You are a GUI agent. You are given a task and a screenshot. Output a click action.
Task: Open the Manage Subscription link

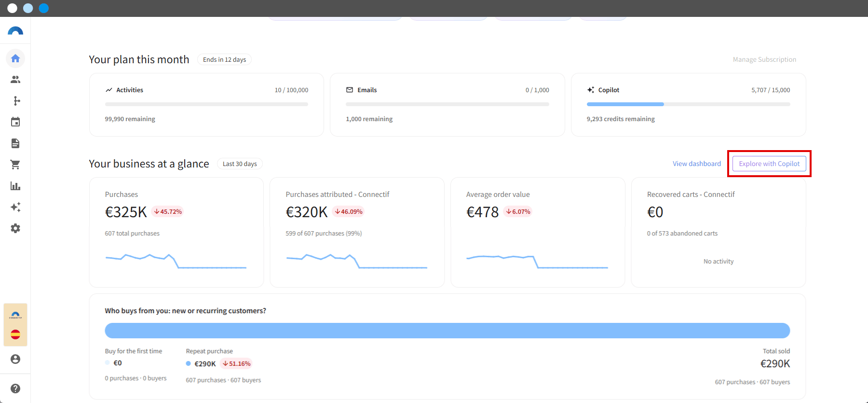point(764,59)
